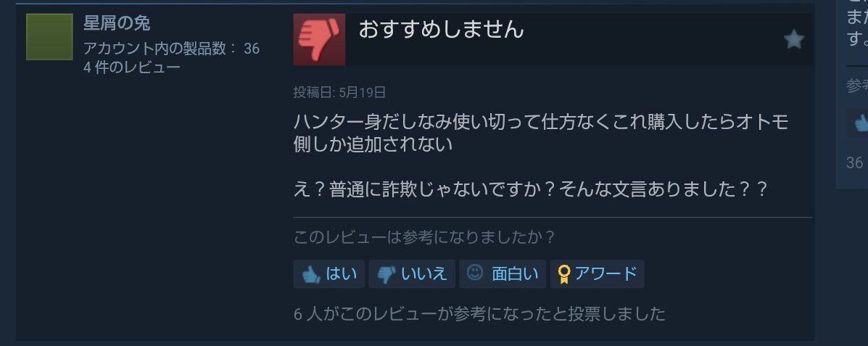This screenshot has height=346, width=868.
Task: Open the おすすめしません review title
Action: coord(441,29)
